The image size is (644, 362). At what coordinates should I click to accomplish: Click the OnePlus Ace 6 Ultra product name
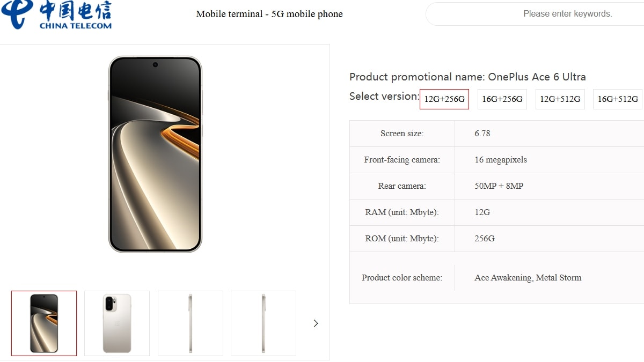tap(537, 77)
